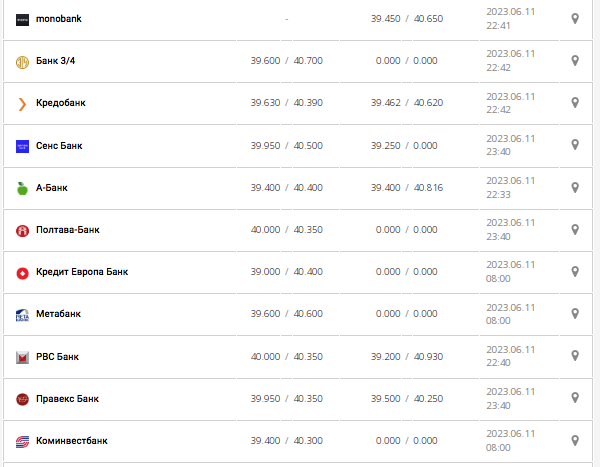Click the orange Кредобанк chevron logo
600x467 pixels.
22,104
